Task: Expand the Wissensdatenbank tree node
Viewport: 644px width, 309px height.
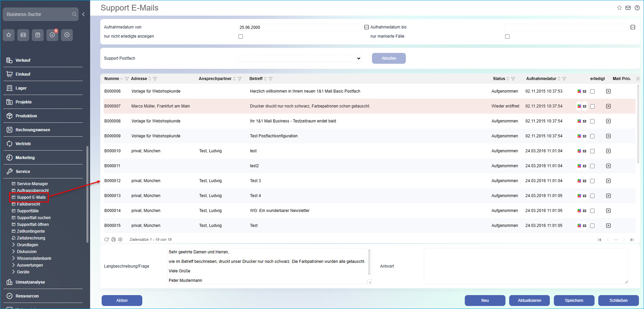Action: pos(14,258)
